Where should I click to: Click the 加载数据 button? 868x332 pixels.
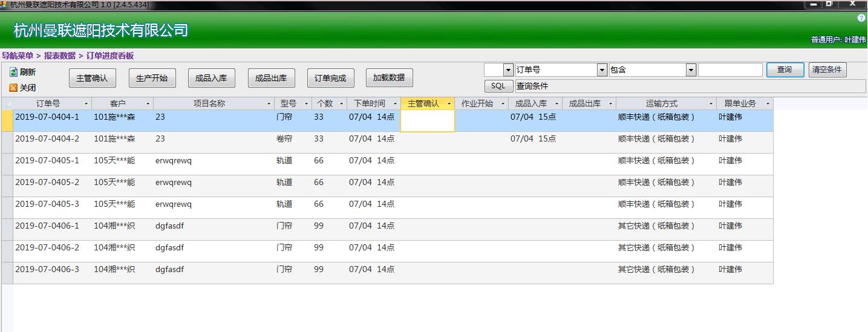pyautogui.click(x=389, y=78)
